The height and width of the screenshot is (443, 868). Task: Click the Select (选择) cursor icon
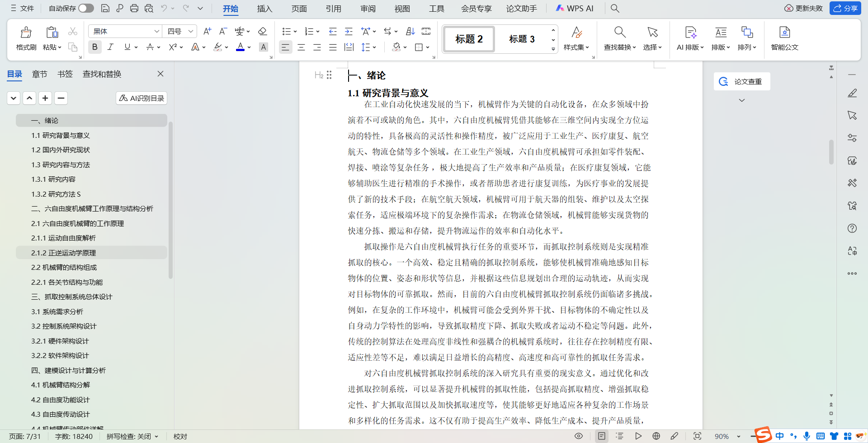tap(652, 32)
